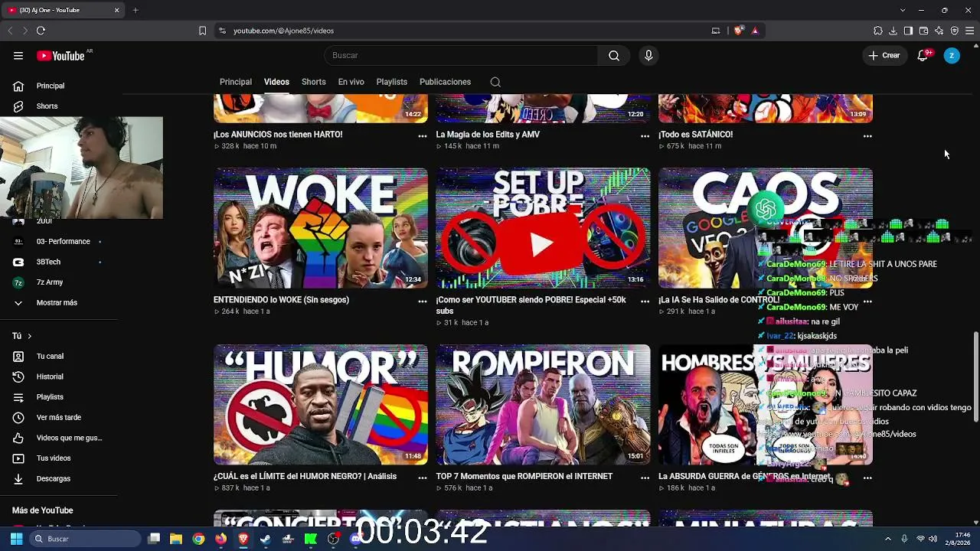
Task: Open the Brave Leo AI sparkle icon
Action: pyautogui.click(x=939, y=31)
